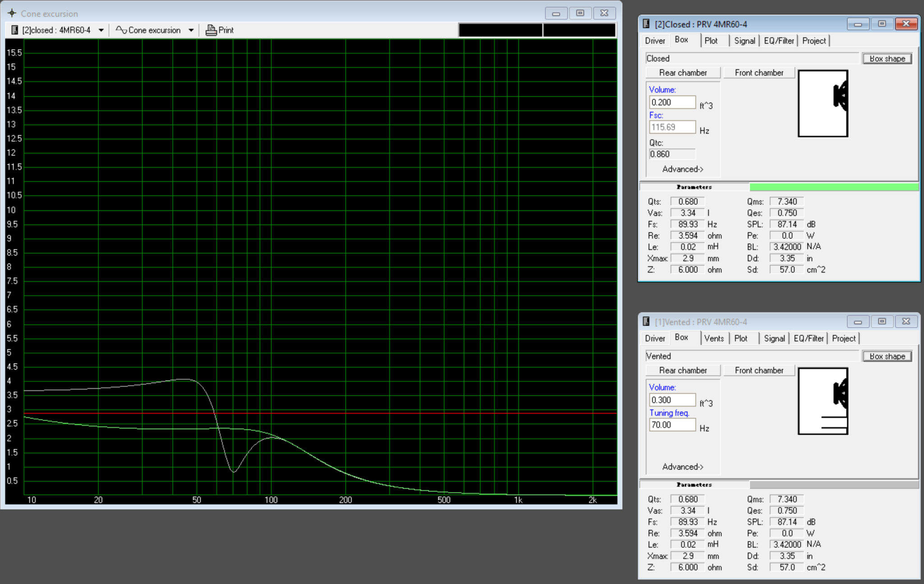
Task: Open the Signal tab in the Vented window
Action: (x=774, y=338)
